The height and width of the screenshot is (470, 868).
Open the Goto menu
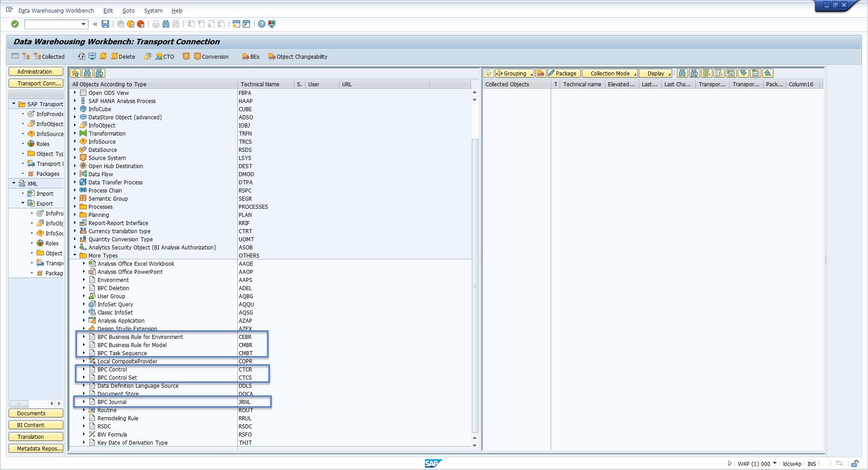(128, 10)
